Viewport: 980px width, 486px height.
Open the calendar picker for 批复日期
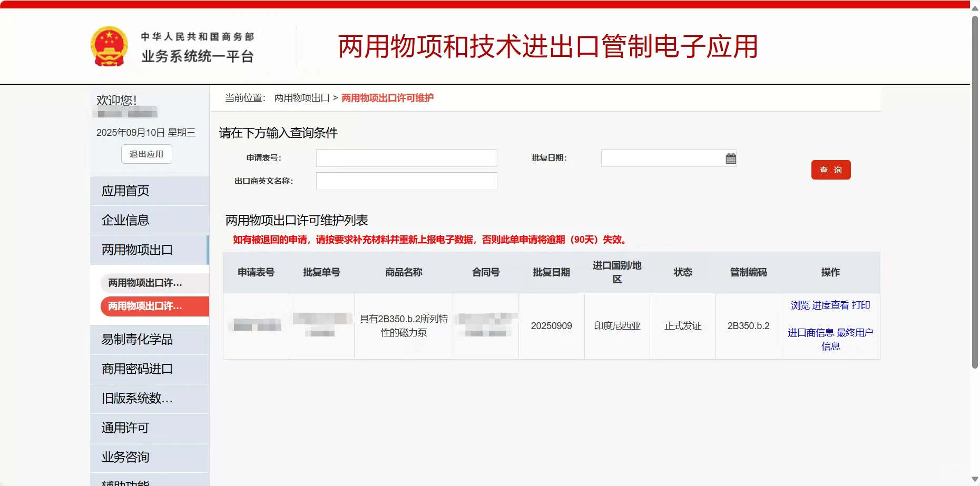730,157
